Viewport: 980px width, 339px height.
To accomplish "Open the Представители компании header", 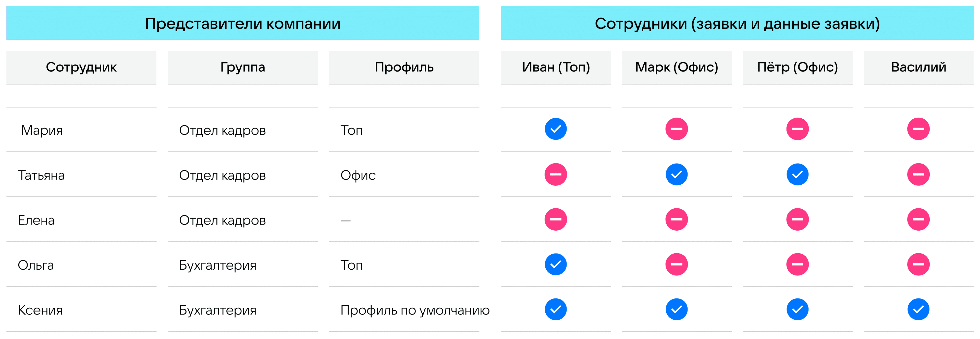I will 242,23.
